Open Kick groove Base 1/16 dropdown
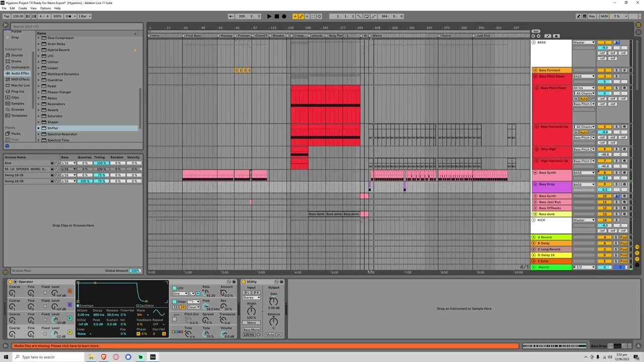This screenshot has height=362, width=644. pyautogui.click(x=68, y=163)
